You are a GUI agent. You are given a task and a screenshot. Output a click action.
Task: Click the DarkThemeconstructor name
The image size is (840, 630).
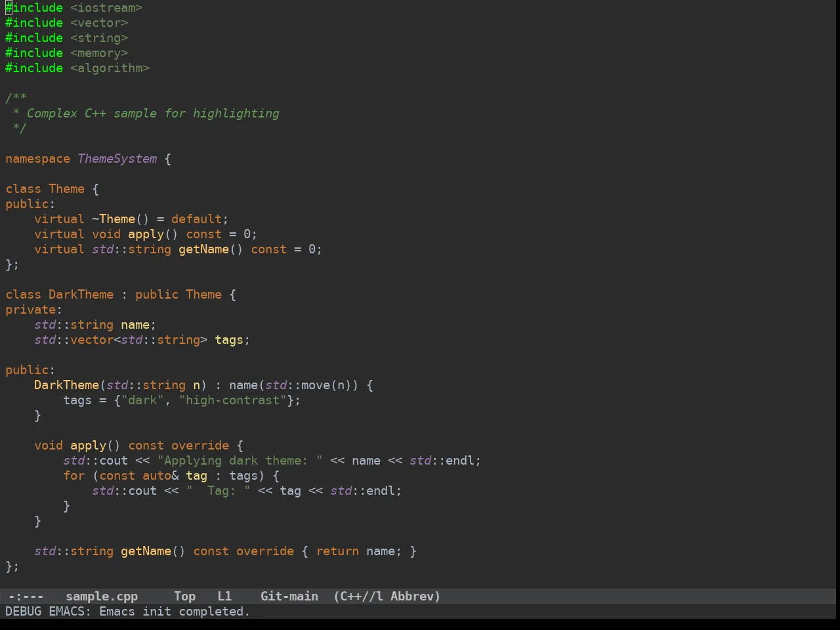(x=67, y=385)
